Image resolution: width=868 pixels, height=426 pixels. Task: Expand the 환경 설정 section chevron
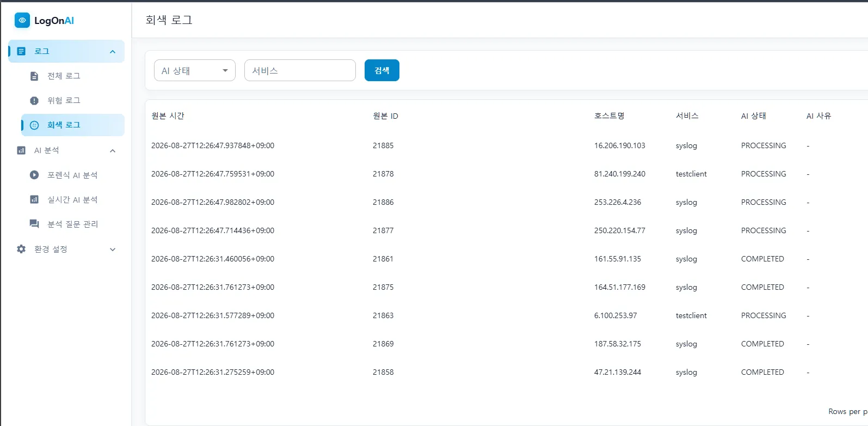tap(113, 249)
